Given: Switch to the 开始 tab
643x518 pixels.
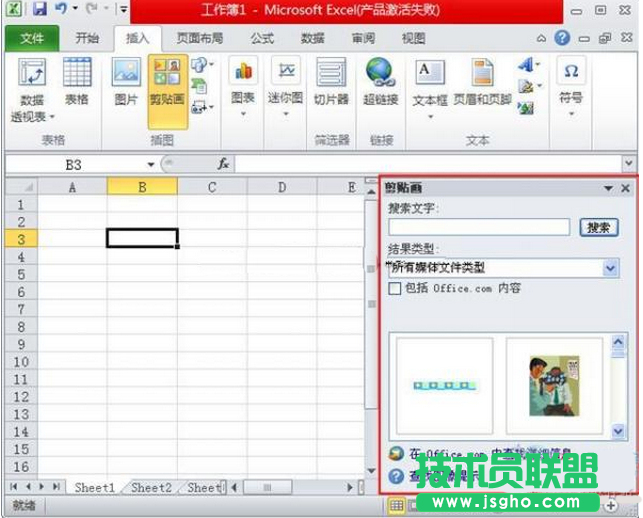Looking at the screenshot, I should 87,39.
